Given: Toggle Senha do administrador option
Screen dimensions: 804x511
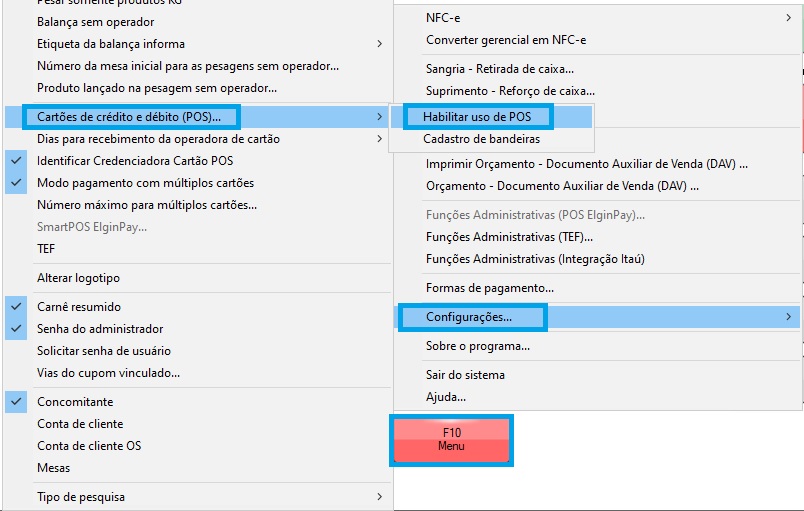Looking at the screenshot, I should (100, 329).
